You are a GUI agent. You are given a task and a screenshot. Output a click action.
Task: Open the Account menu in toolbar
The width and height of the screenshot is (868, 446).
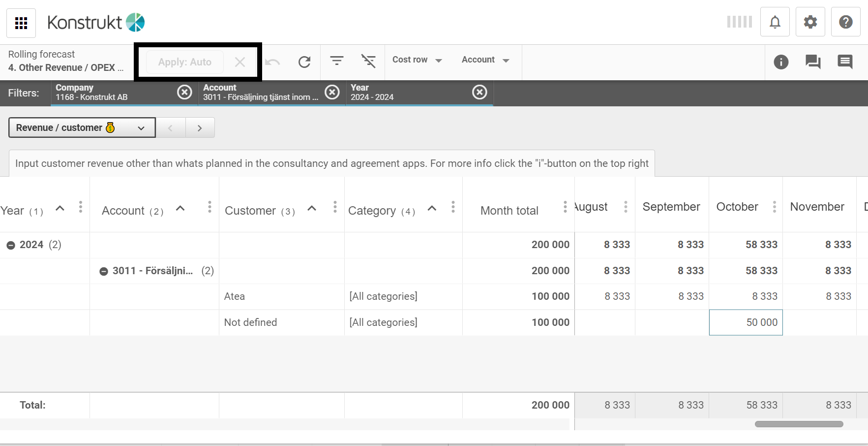point(485,60)
